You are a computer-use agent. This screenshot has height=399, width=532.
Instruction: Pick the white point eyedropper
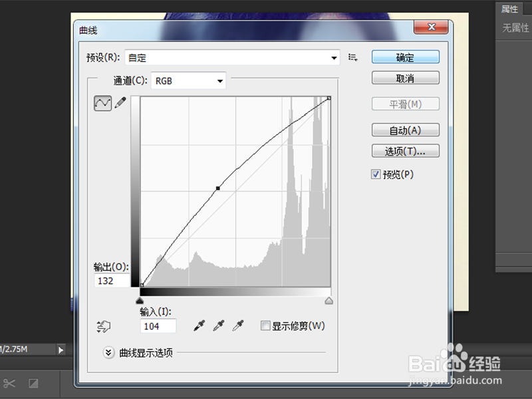(x=238, y=326)
